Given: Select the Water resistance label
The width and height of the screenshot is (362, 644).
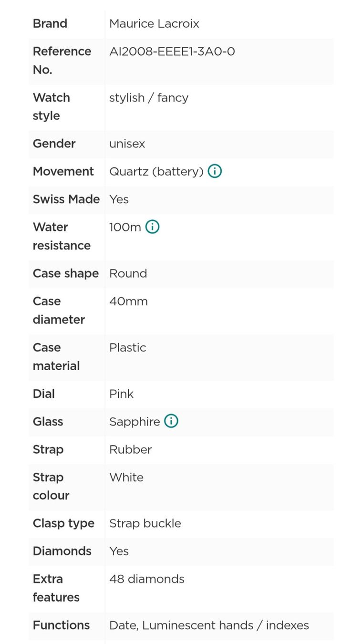Looking at the screenshot, I should (x=62, y=236).
